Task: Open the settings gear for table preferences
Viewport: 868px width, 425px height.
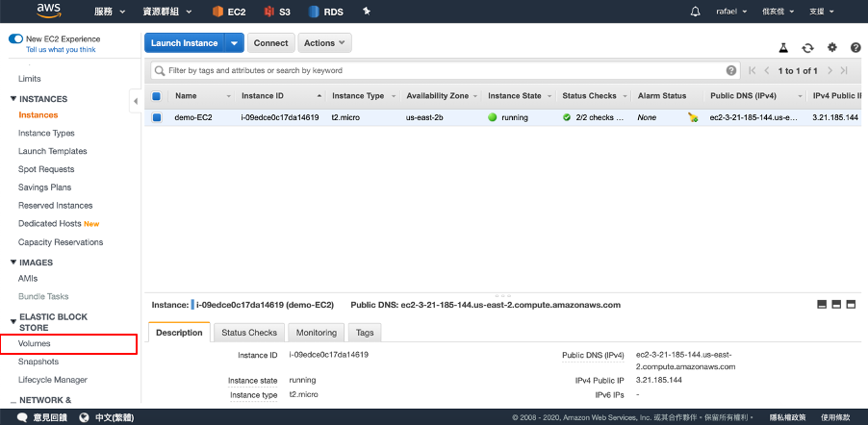Action: (832, 47)
